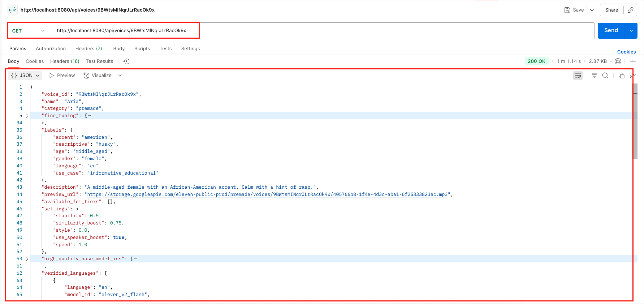Open the GET method dropdown
The image size is (644, 304).
[29, 31]
